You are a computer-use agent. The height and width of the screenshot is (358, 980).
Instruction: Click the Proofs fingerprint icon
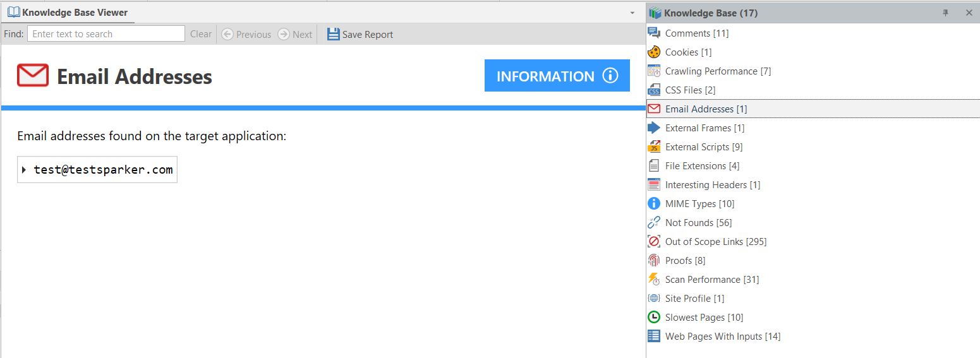pyautogui.click(x=654, y=261)
